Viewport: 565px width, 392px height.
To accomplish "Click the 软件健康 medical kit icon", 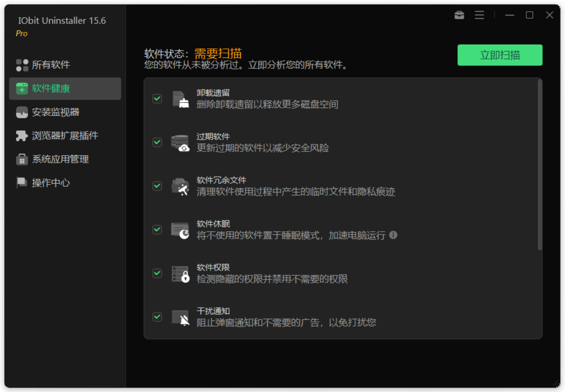I will [22, 88].
